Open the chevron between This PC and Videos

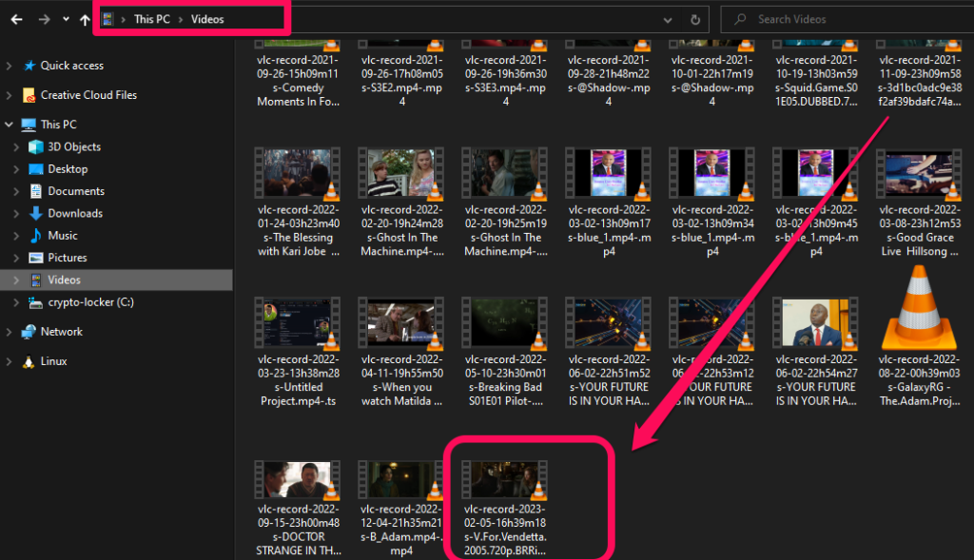click(x=181, y=19)
